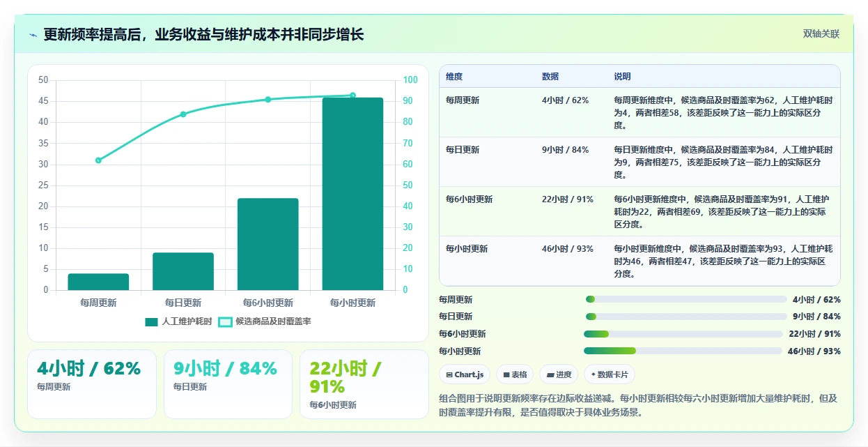Select the Chart.js tag chip
Screen dimensions: 868x447
point(465,374)
